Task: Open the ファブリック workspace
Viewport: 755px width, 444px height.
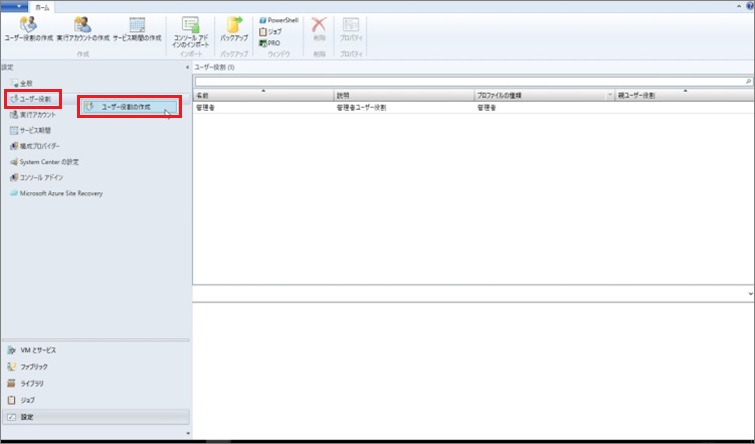Action: [34, 367]
